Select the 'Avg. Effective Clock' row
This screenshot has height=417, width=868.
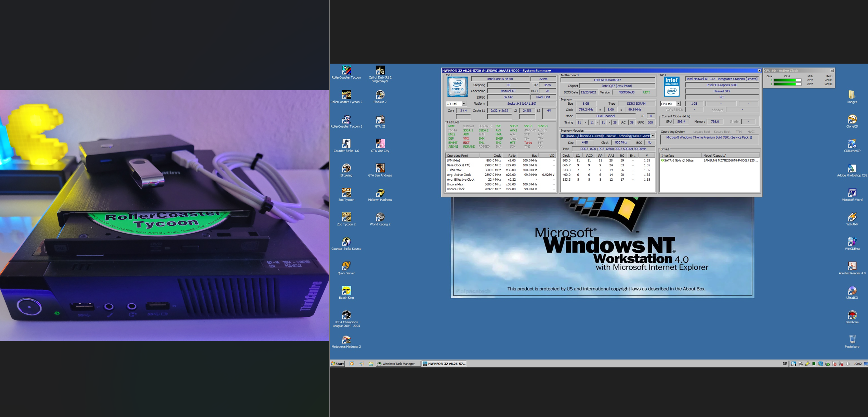point(500,180)
